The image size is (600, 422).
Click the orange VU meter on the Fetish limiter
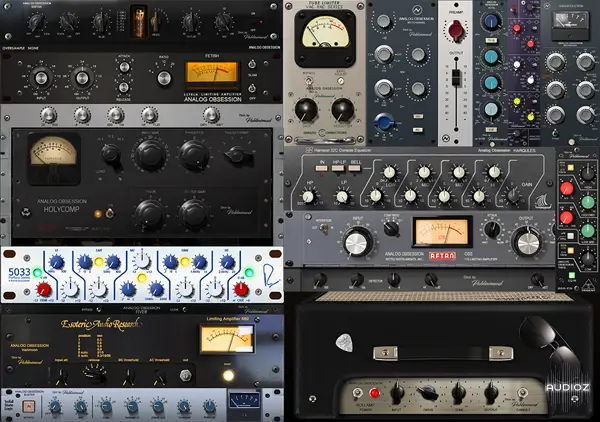pyautogui.click(x=212, y=73)
